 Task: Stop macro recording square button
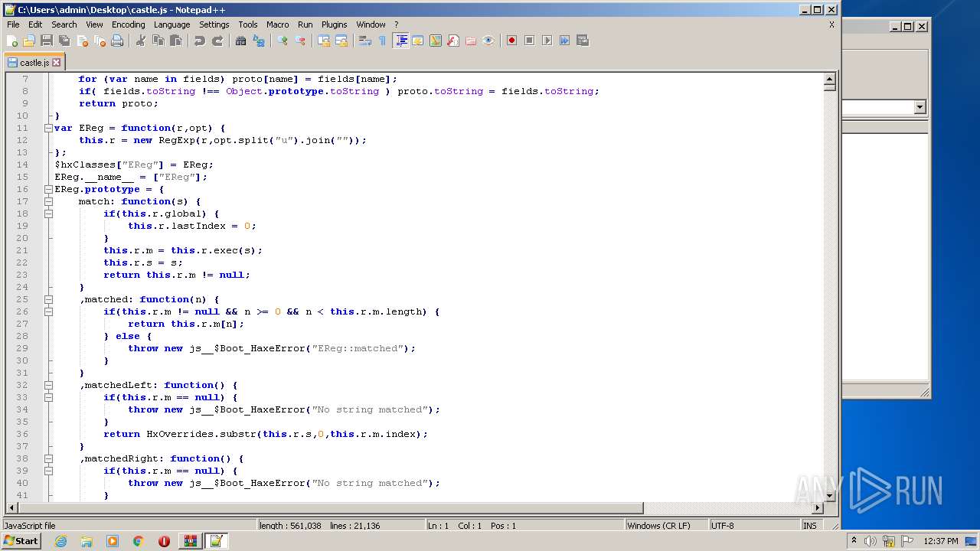coord(529,41)
